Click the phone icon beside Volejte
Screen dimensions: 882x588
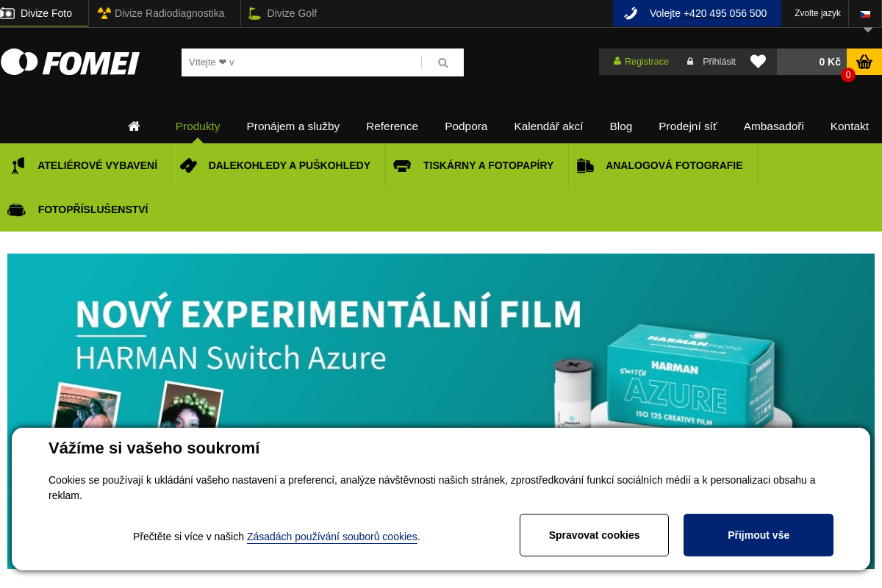tap(631, 13)
